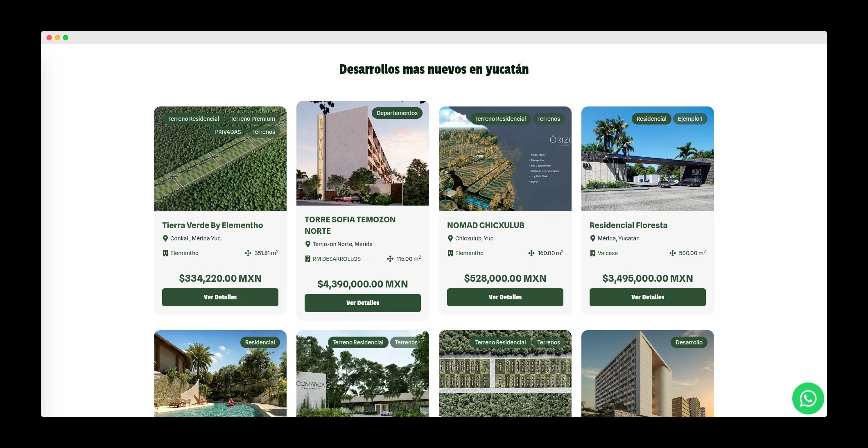Click the location pin on Residencial Floresta card
This screenshot has width=868, height=448.
593,238
